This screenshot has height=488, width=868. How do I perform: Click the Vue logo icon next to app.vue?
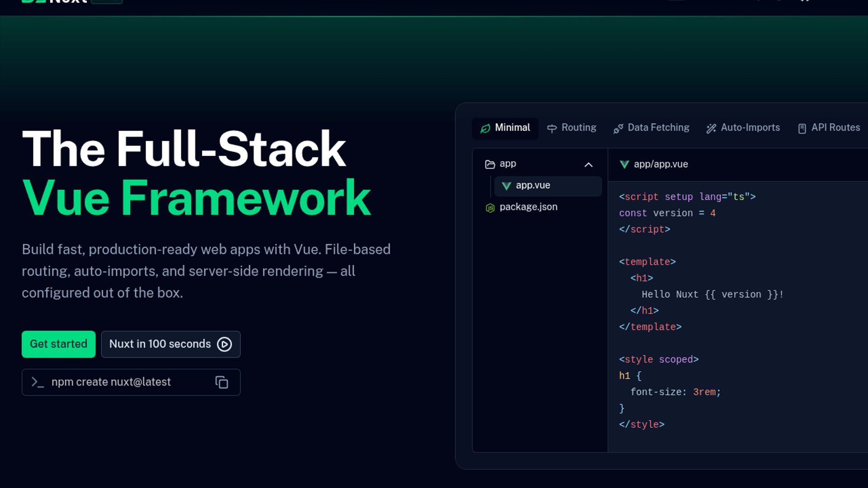[x=506, y=186]
